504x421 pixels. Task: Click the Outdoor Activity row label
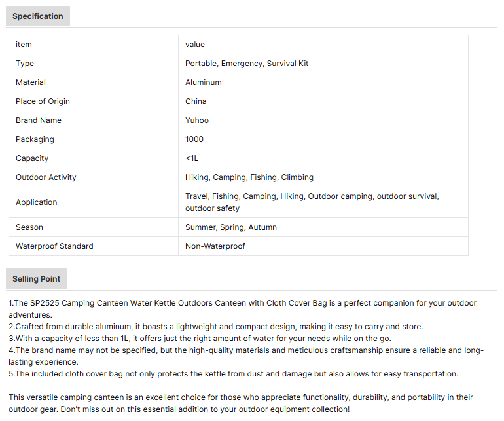[46, 177]
